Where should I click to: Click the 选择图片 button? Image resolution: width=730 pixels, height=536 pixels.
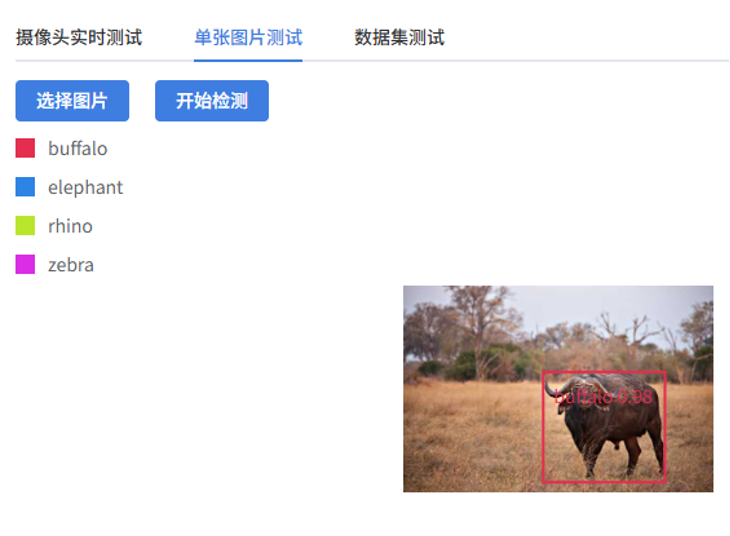(x=72, y=101)
